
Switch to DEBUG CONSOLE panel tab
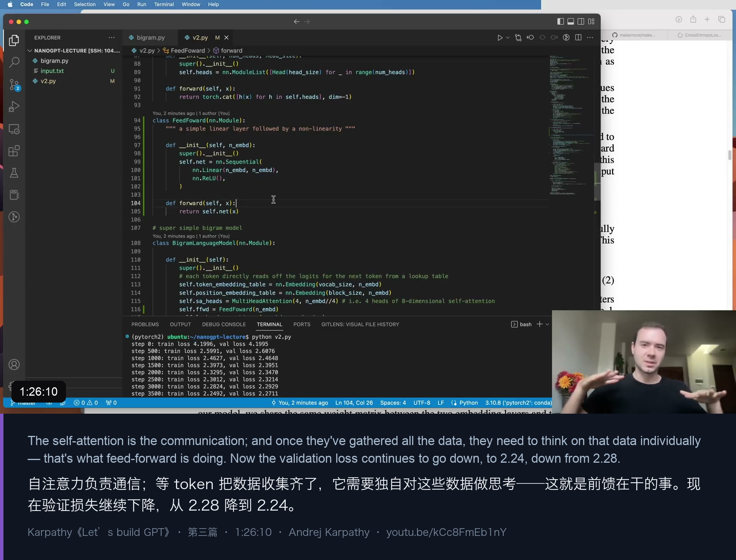click(224, 324)
